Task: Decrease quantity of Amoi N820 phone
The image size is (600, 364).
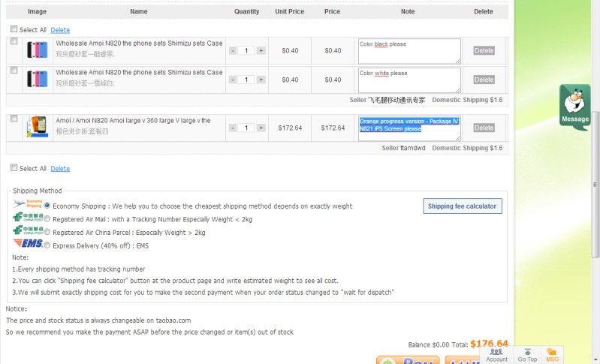Action: (233, 128)
